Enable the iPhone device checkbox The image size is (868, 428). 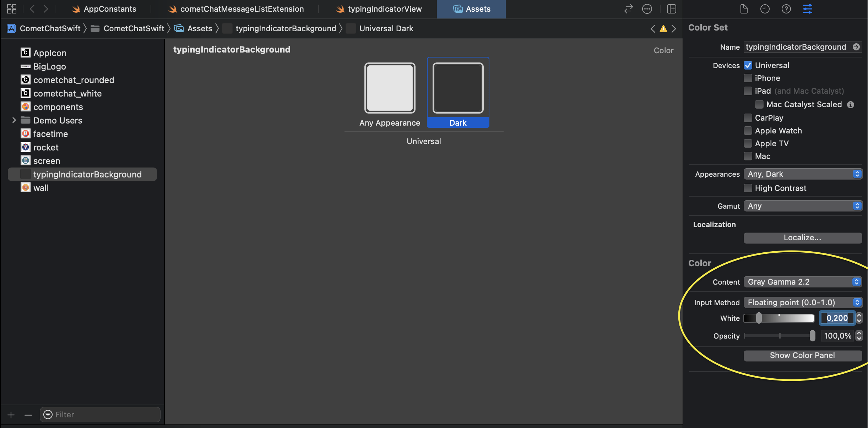tap(748, 78)
